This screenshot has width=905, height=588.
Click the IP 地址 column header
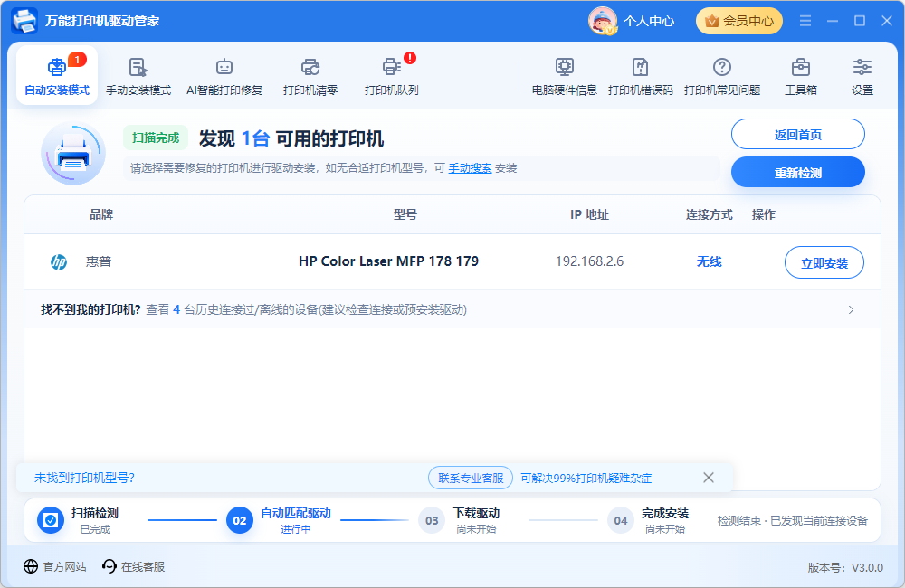click(x=589, y=214)
